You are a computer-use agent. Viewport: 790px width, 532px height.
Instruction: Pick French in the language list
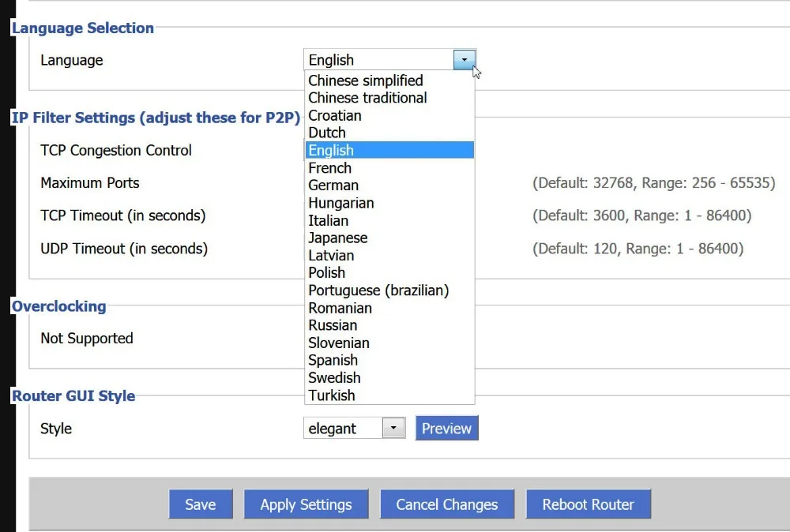coord(389,167)
